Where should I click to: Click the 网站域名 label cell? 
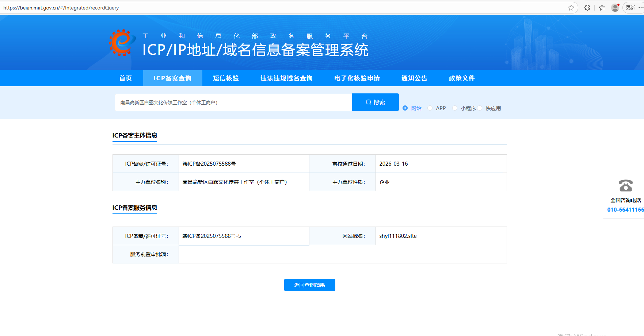(x=342, y=236)
